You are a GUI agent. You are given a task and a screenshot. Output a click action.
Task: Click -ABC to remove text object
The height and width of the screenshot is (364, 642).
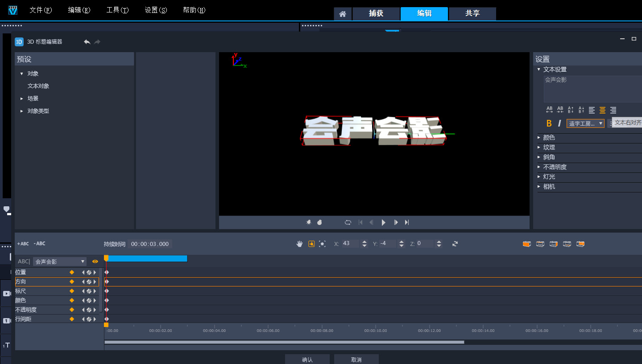(x=39, y=244)
